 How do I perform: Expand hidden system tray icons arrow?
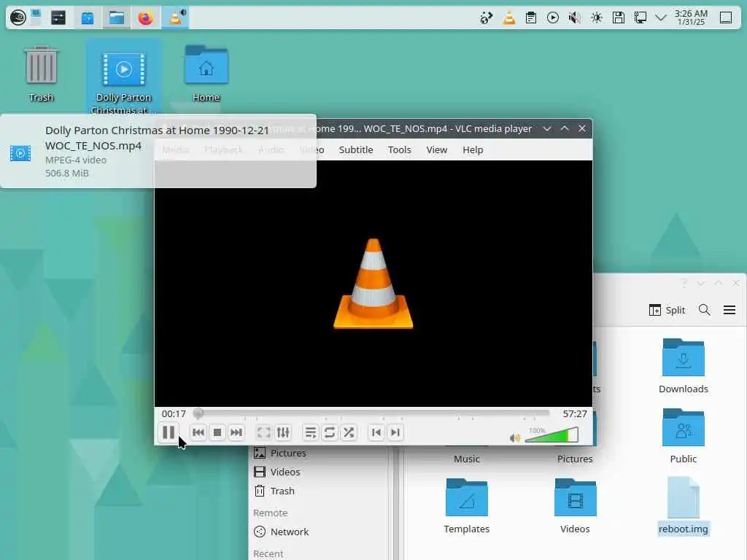click(x=661, y=18)
